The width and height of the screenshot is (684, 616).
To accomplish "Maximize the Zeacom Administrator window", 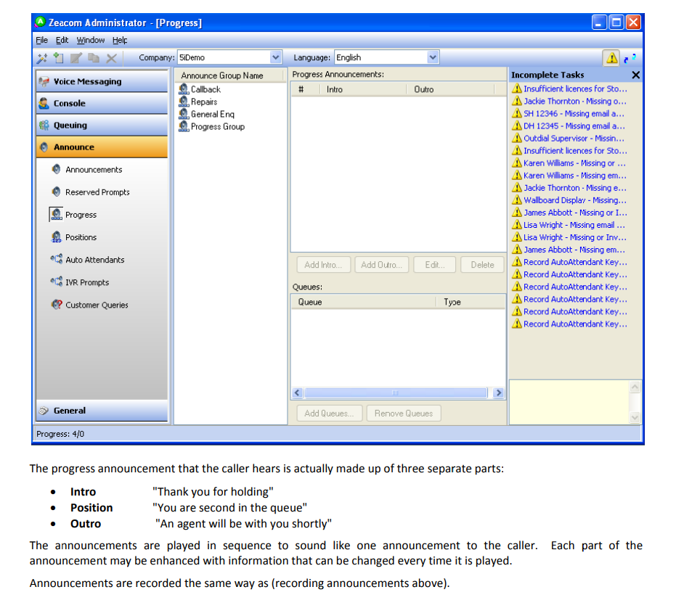I will 616,22.
